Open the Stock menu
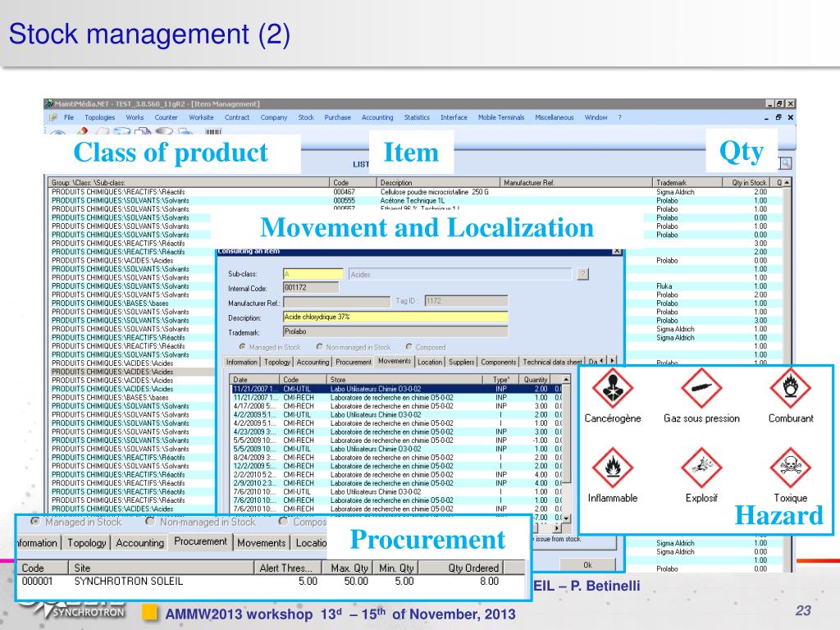The width and height of the screenshot is (840, 630). pyautogui.click(x=306, y=117)
